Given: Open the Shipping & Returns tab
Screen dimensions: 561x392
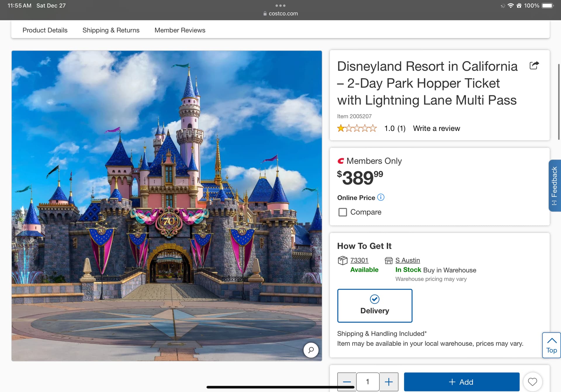Looking at the screenshot, I should pyautogui.click(x=111, y=30).
